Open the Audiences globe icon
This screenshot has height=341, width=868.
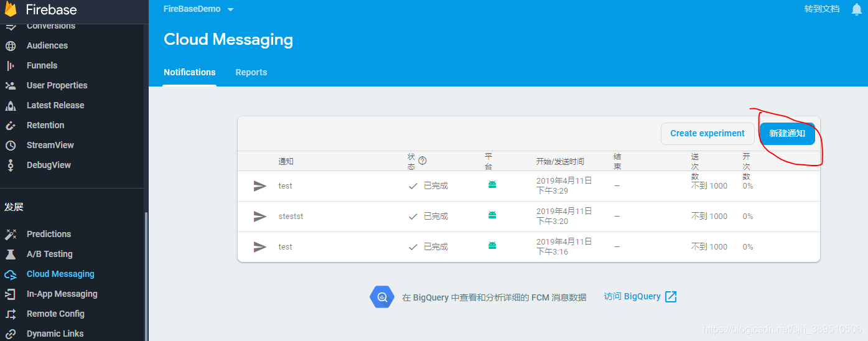point(11,45)
